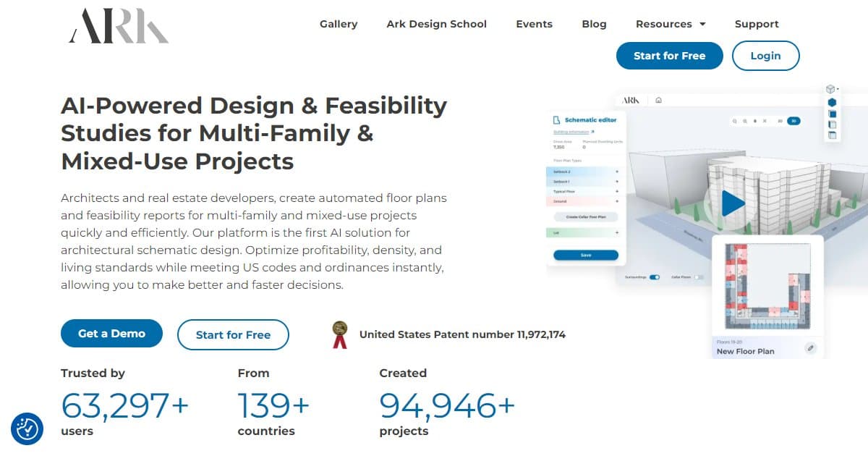Toggle the 3D mode pill in the editor toolbar
868x456 pixels.
[793, 121]
